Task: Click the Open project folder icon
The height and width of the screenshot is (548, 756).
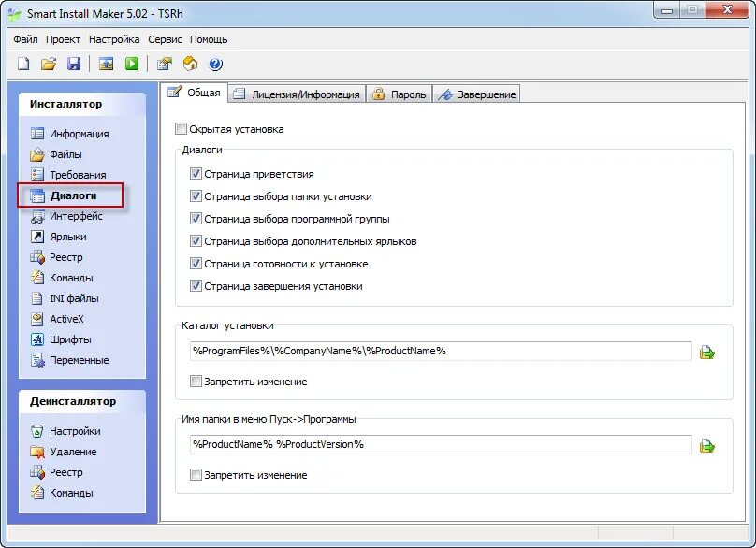Action: point(49,64)
